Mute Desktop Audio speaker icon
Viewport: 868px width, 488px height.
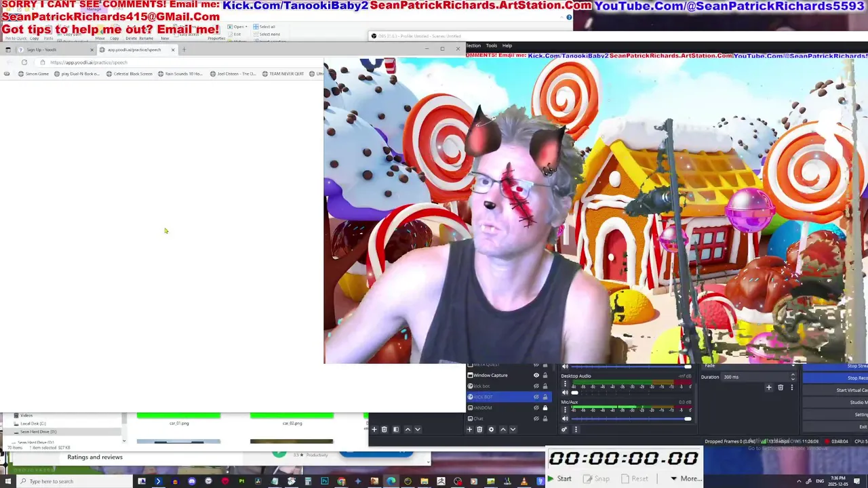(x=565, y=392)
